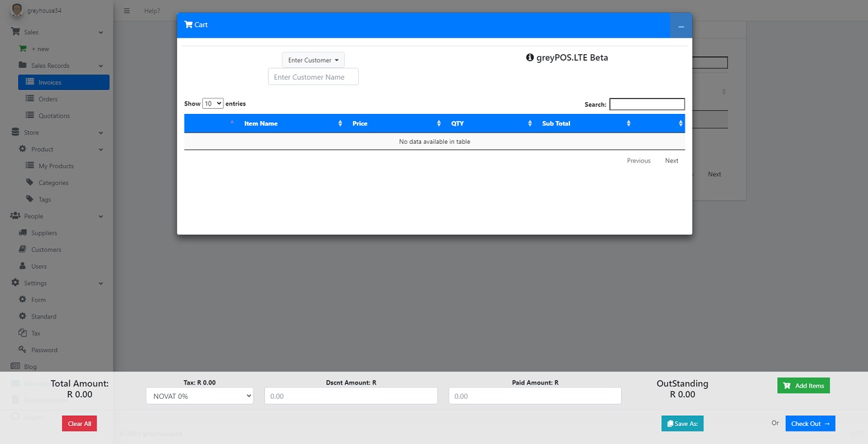
Task: Click the shopping cart icon in Cart header
Action: (x=188, y=25)
